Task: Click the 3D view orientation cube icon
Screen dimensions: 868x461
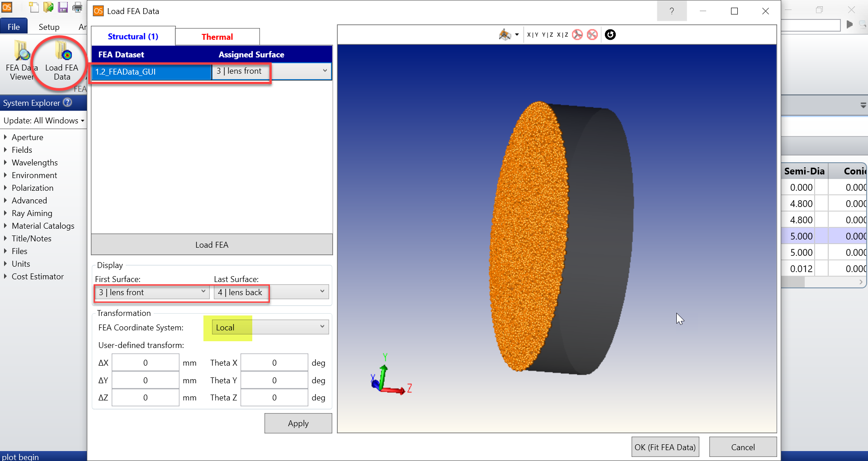Action: 505,35
